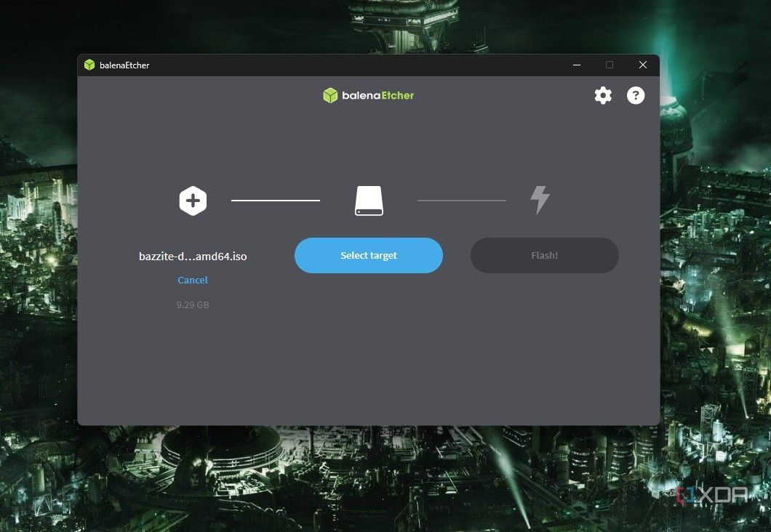Click the drive target icon

(x=369, y=201)
